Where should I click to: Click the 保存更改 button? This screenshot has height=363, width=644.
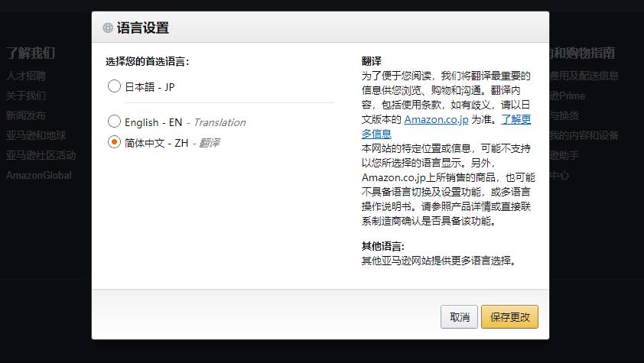[509, 317]
